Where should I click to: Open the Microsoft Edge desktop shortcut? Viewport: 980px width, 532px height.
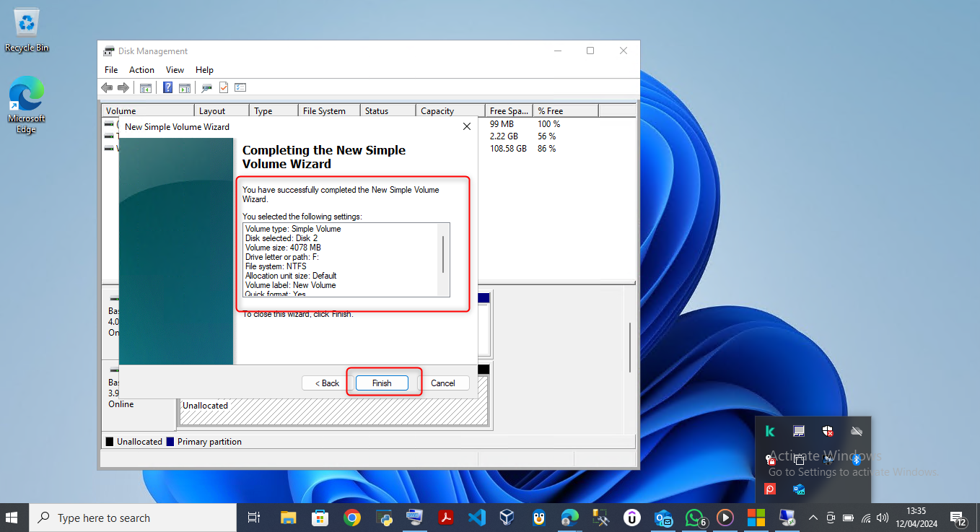coord(27,105)
